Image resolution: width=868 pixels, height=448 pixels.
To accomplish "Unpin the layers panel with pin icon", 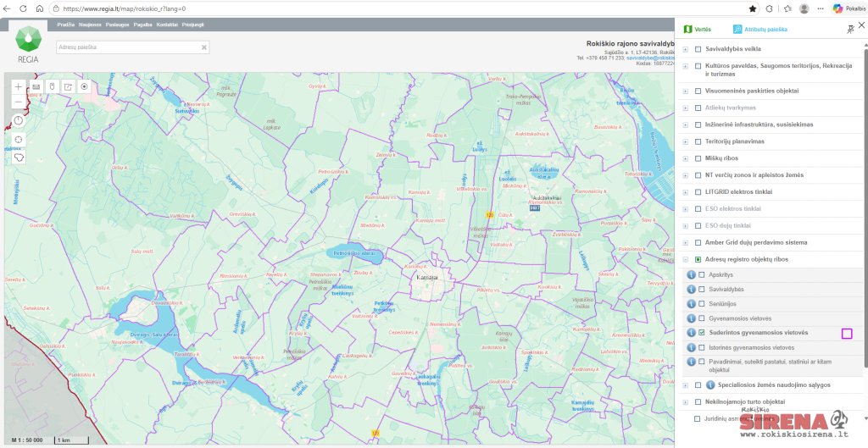I will click(850, 30).
